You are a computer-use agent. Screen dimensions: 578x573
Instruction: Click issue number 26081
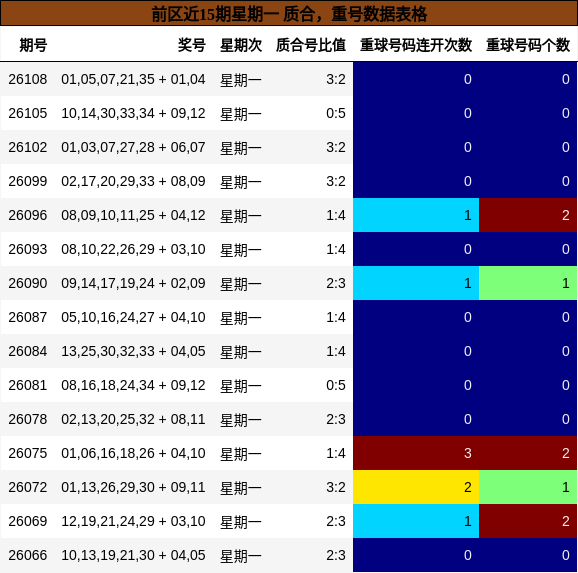[28, 385]
